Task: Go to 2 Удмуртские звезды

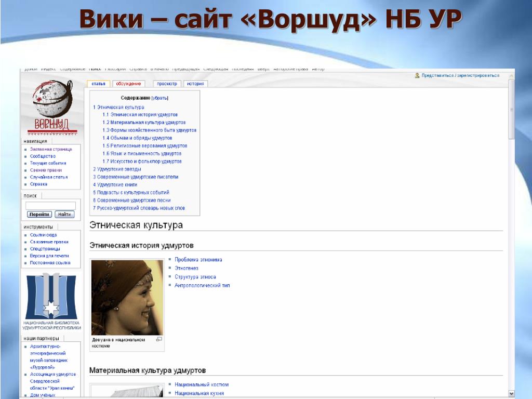Action: 117,169
